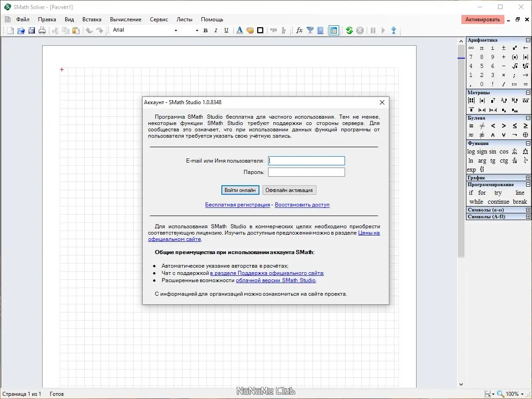Screen dimensions: 532x399
Task: Toggle bold formatting
Action: pos(206,30)
